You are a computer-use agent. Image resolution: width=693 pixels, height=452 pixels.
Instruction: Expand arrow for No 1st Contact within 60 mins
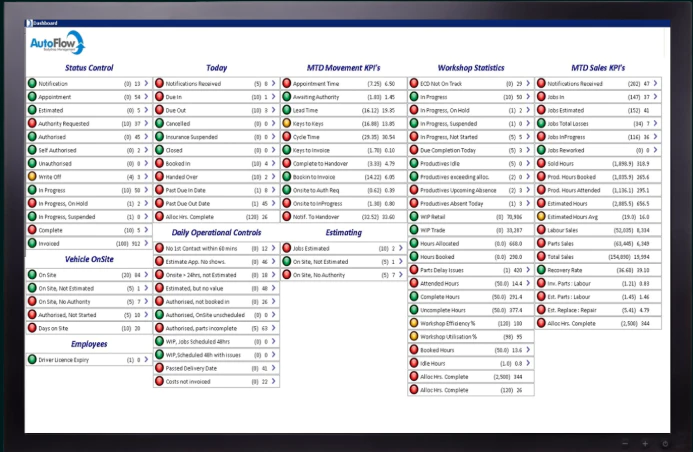tap(274, 248)
